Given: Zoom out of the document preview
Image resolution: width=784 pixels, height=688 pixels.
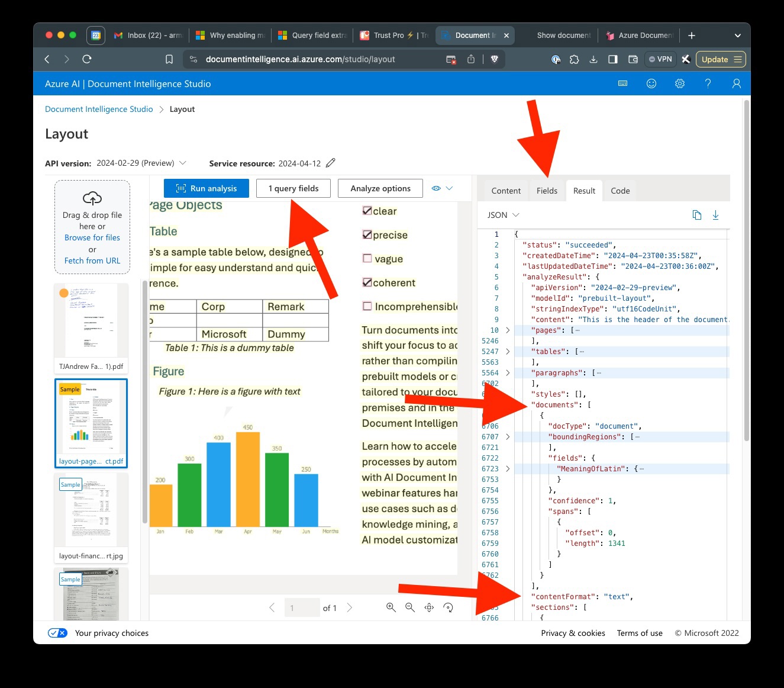Looking at the screenshot, I should pos(410,607).
